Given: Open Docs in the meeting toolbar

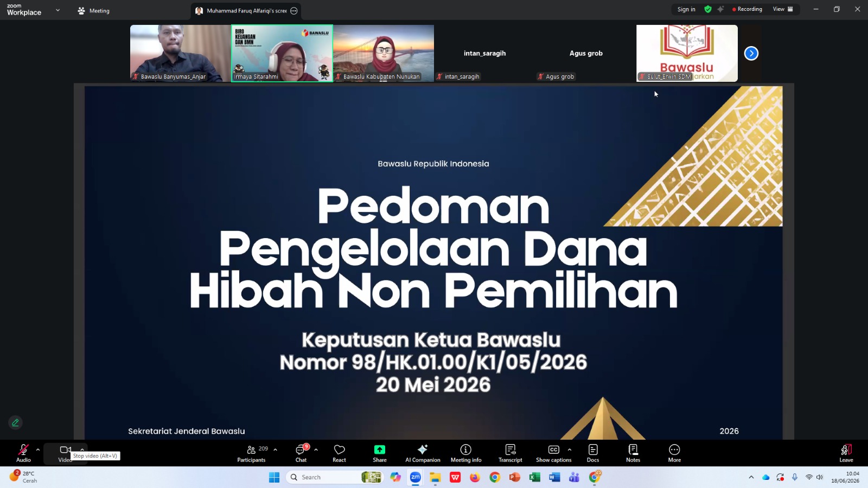Looking at the screenshot, I should [593, 453].
